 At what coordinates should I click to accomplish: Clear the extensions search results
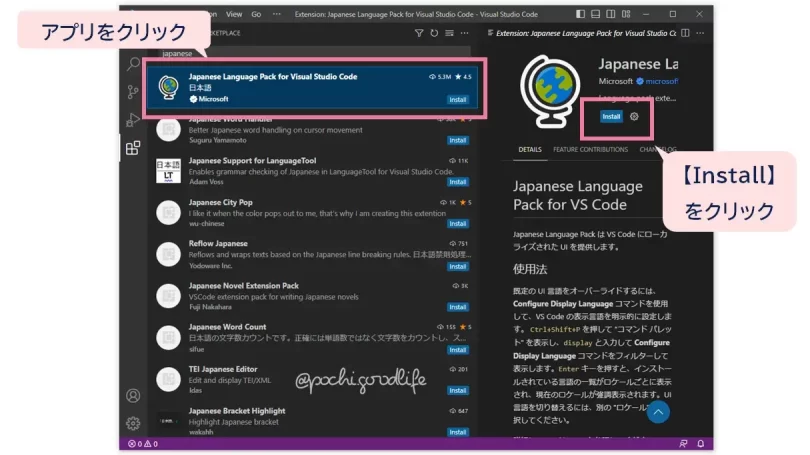pos(448,33)
